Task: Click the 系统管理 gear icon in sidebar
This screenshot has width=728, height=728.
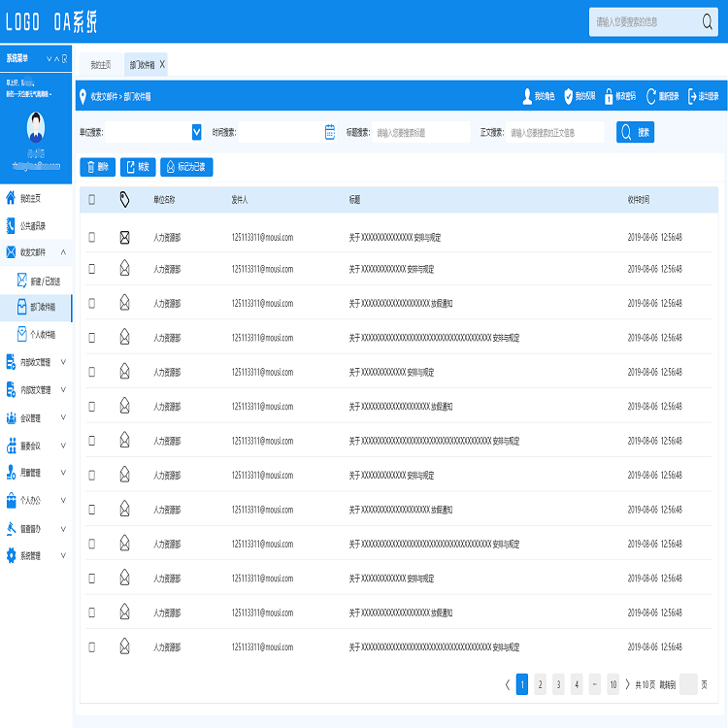Action: [x=11, y=556]
